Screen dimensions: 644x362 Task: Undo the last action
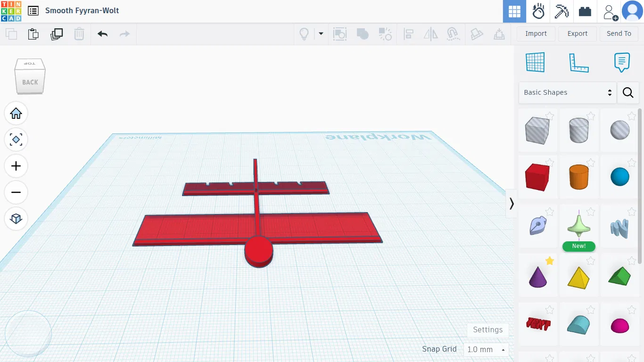coord(103,34)
